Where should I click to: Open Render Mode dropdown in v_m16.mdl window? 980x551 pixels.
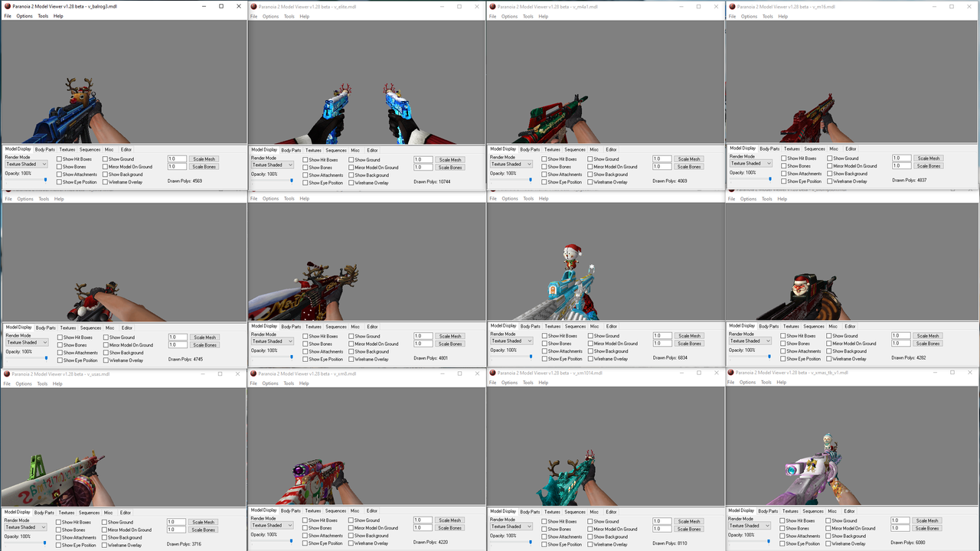tap(751, 163)
